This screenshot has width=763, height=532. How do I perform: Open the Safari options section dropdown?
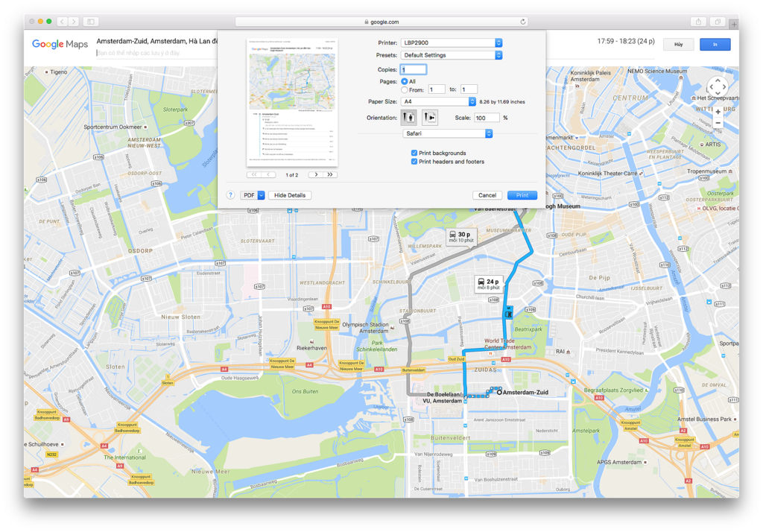point(448,133)
